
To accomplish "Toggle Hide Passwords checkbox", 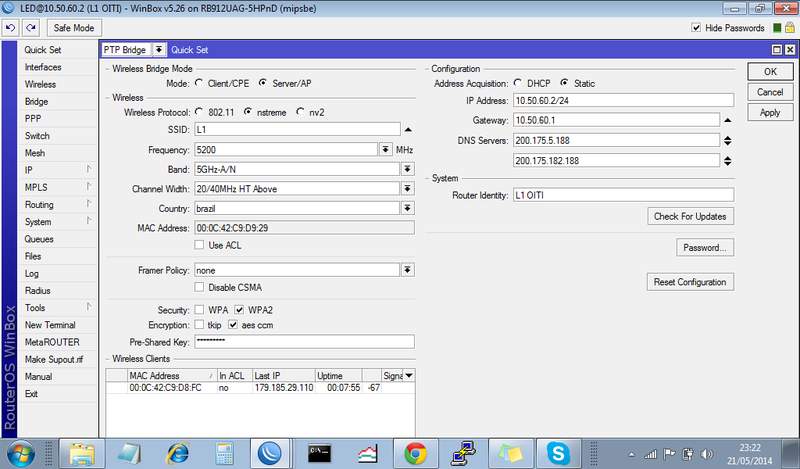I will (696, 28).
